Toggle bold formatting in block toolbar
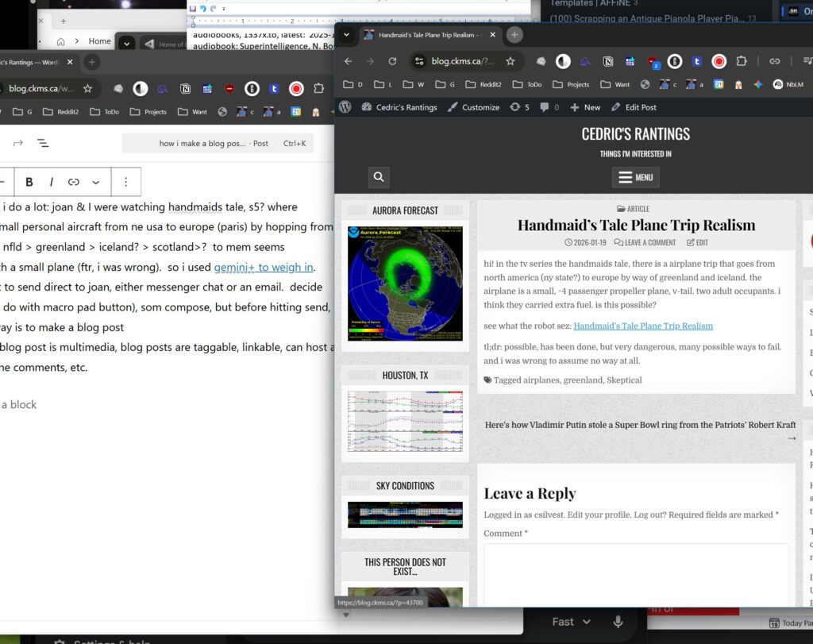 (29, 182)
